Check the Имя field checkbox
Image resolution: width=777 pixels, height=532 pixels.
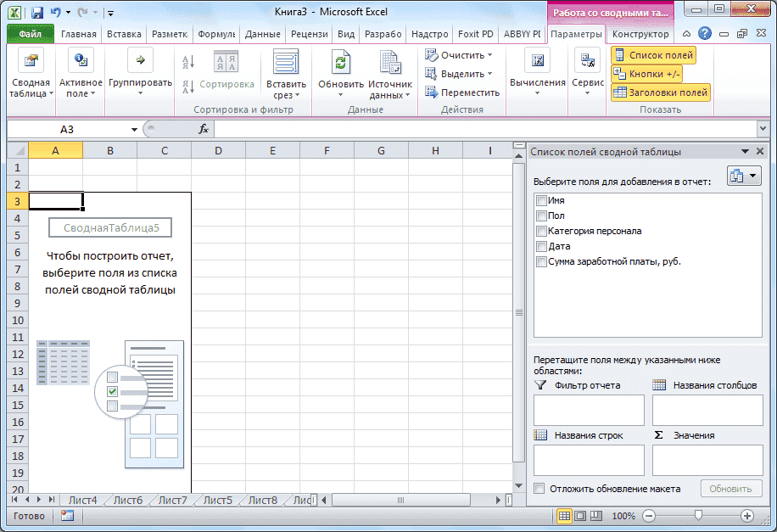coord(540,201)
